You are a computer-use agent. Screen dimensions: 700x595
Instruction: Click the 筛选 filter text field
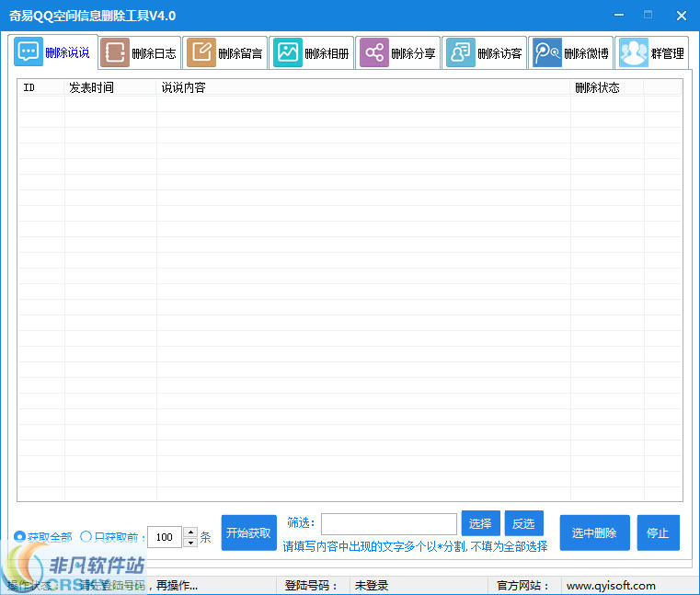coord(389,524)
